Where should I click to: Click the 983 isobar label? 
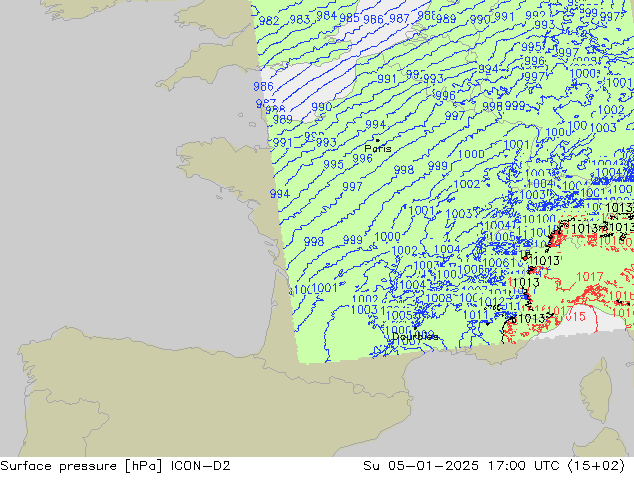pos(300,19)
